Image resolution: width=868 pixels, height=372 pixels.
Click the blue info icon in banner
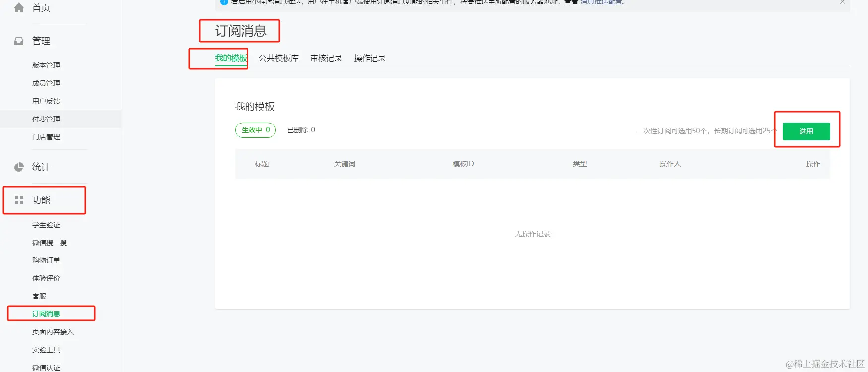224,2
